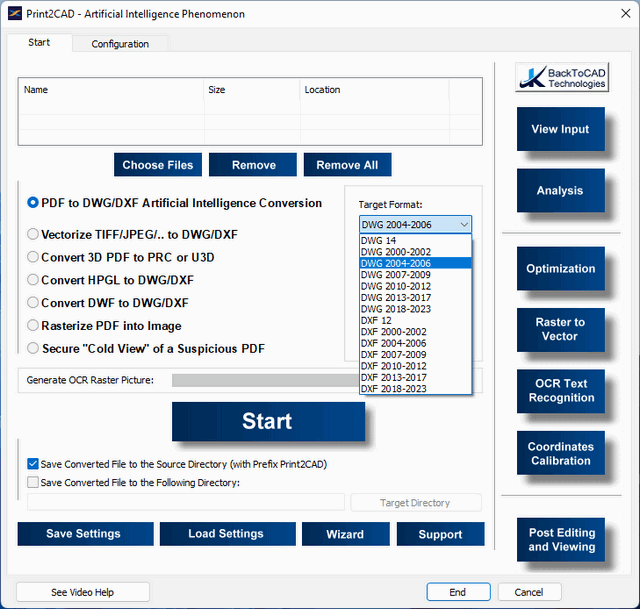Click the BackToCAD Technologies logo

[561, 78]
